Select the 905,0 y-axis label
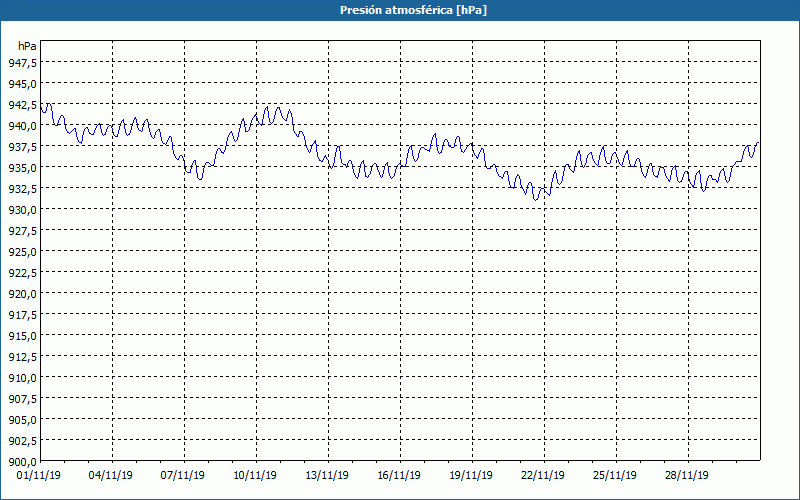 (x=22, y=420)
